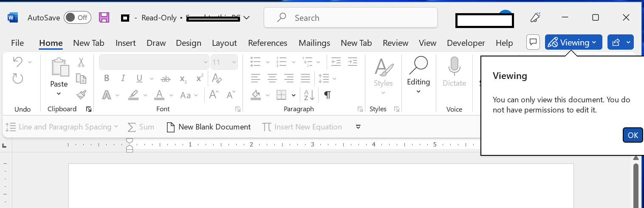This screenshot has height=208, width=644.
Task: Click the tab selector at ruler corner
Action: [4, 146]
